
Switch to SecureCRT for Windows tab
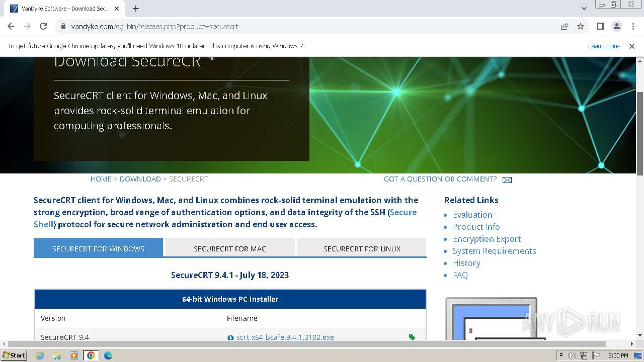tap(98, 248)
